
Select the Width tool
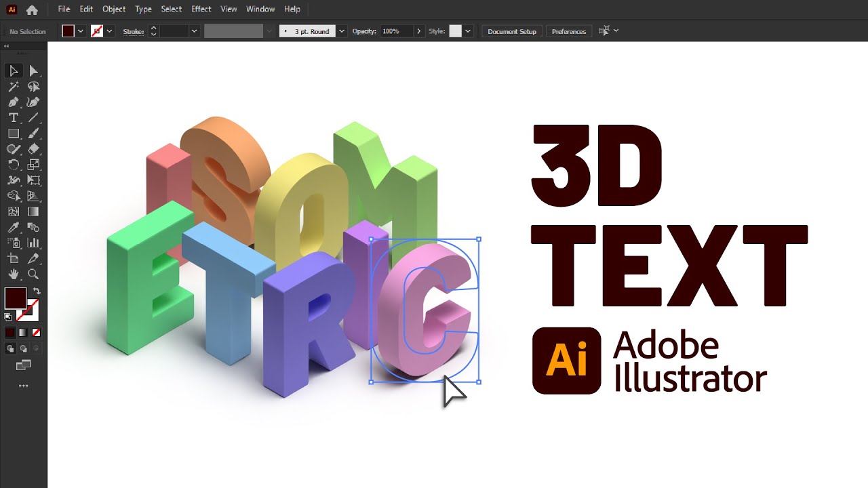point(14,180)
